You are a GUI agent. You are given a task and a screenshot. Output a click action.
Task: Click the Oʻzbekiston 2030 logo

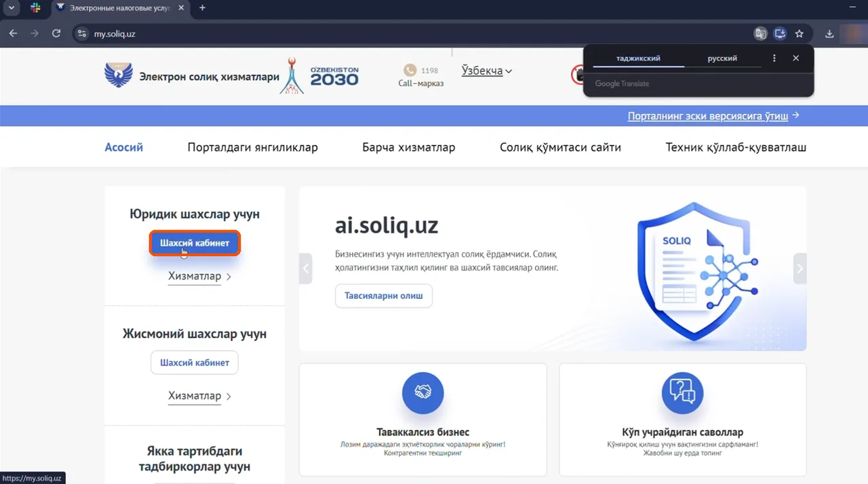click(x=319, y=75)
